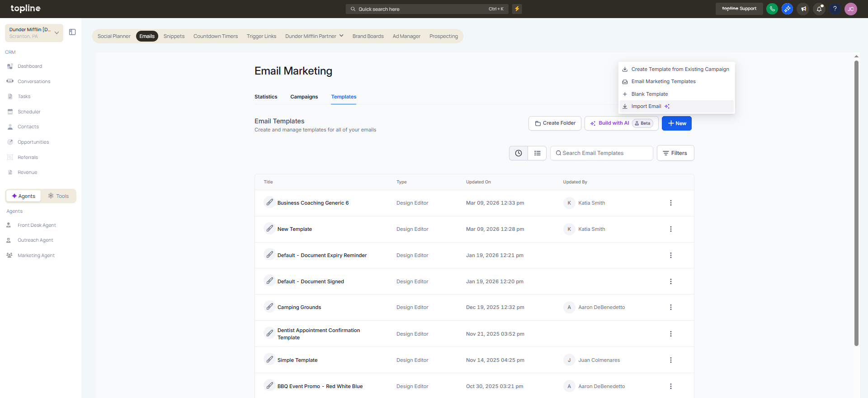Click the Build with AI button

point(622,123)
